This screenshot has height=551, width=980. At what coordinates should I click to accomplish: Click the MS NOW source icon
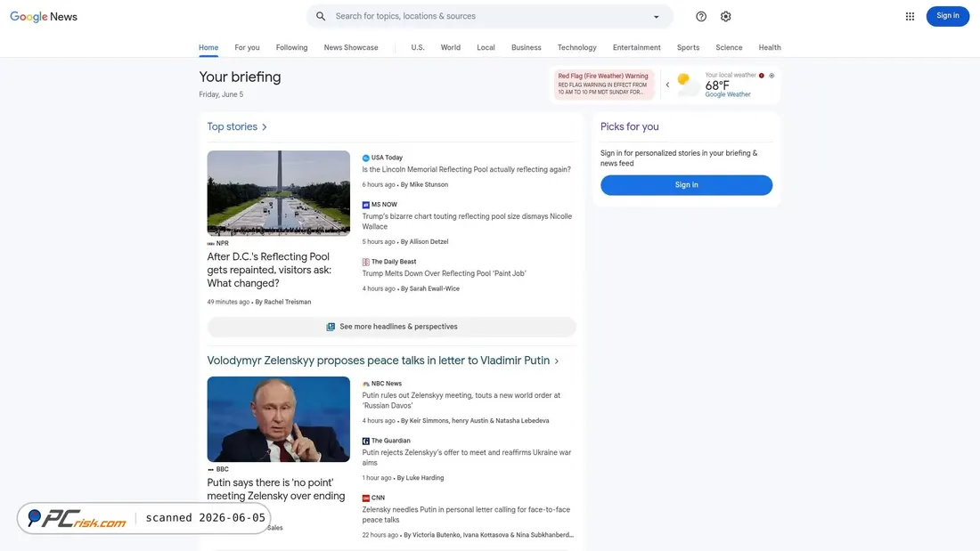pos(365,205)
